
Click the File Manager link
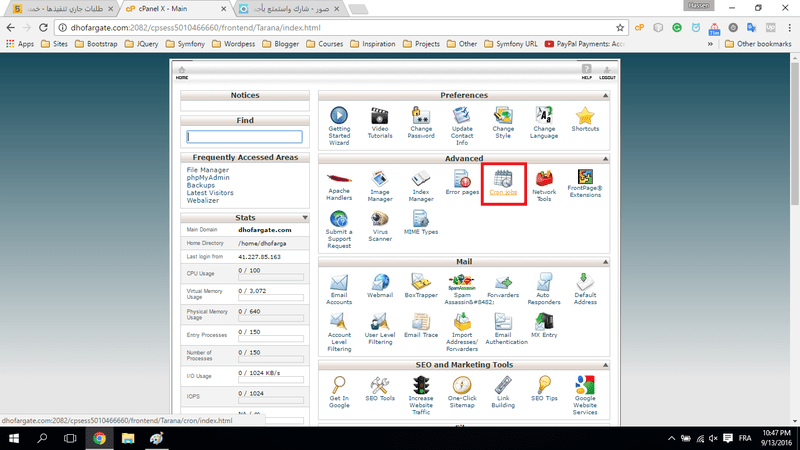coord(208,170)
